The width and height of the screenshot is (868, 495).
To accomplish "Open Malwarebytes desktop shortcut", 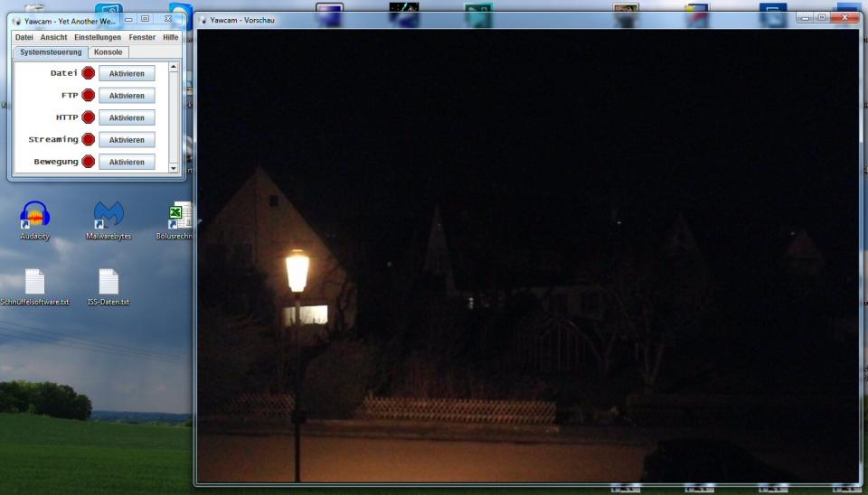I will pos(108,215).
